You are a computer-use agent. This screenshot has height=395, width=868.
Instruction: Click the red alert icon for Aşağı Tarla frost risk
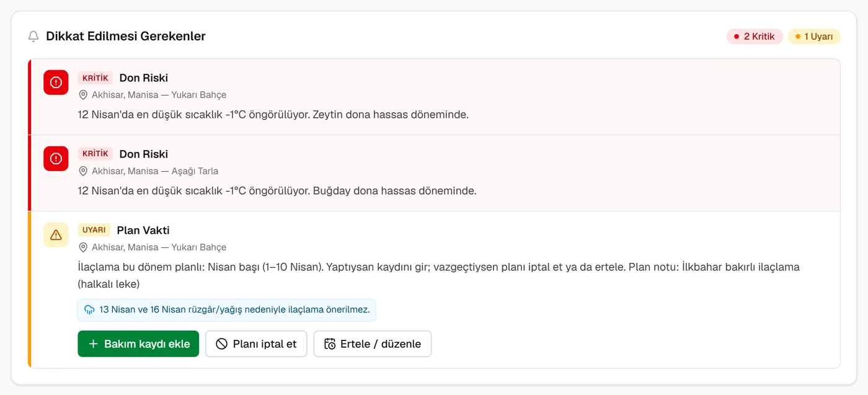coord(56,159)
